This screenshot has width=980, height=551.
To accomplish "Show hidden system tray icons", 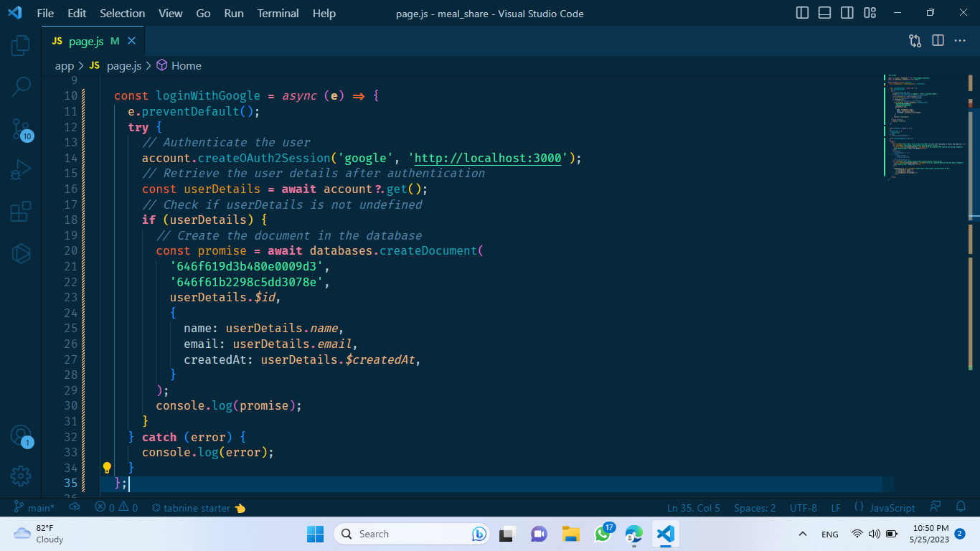I will 803,534.
